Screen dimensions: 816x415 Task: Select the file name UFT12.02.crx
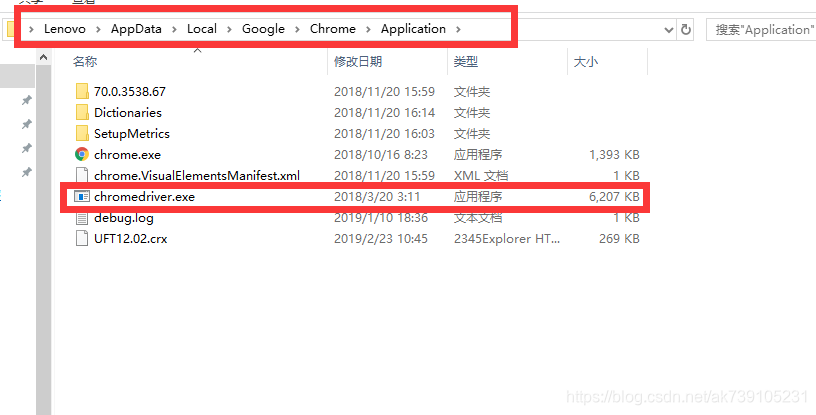(131, 238)
